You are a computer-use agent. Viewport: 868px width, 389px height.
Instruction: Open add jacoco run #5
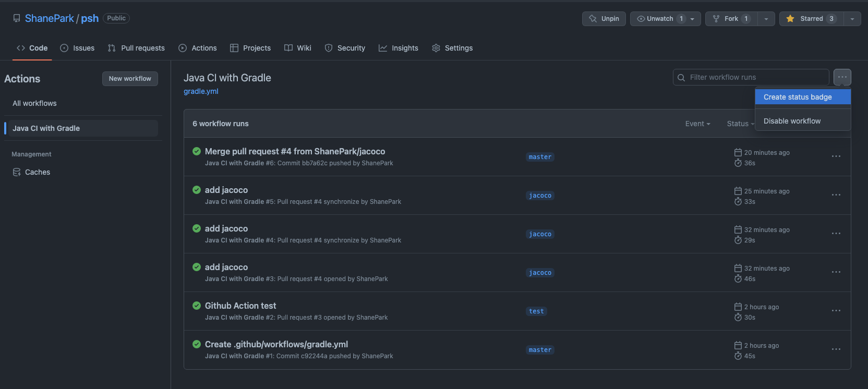[226, 190]
